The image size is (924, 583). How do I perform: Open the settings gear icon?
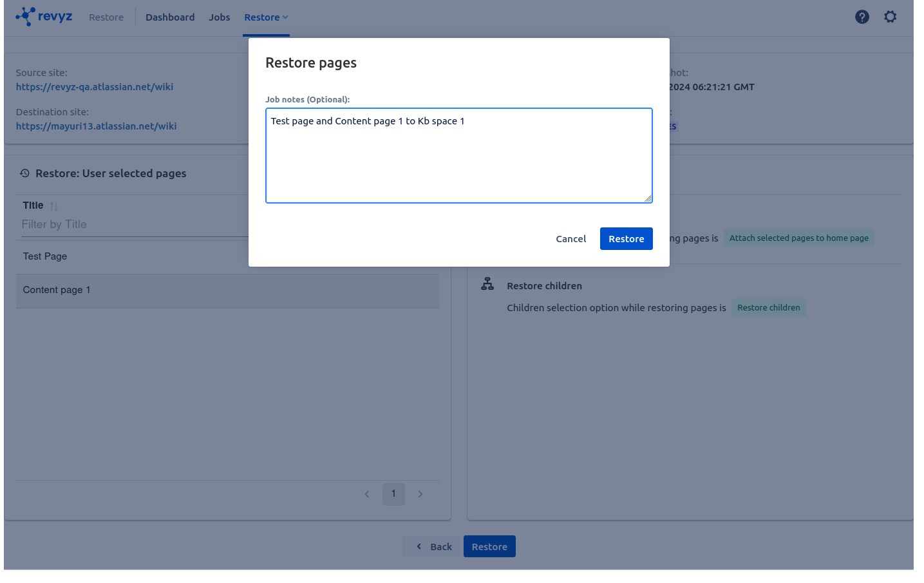[890, 17]
